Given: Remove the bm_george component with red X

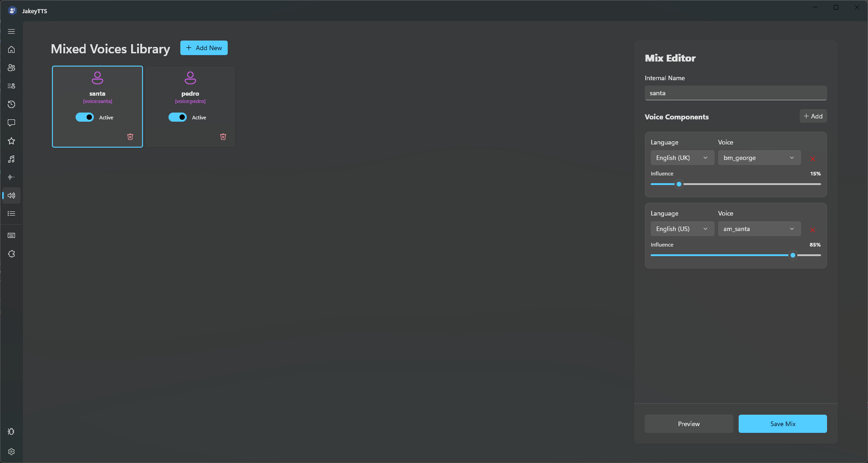Looking at the screenshot, I should 813,159.
